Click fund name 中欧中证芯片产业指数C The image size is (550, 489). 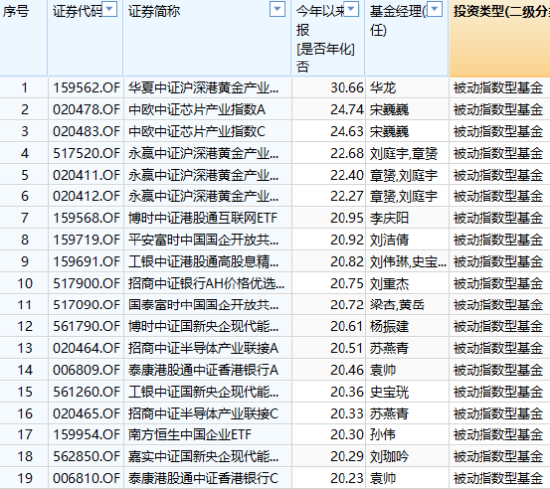[x=197, y=131]
